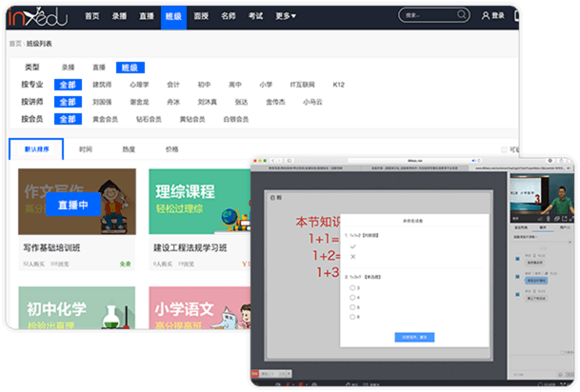This screenshot has width=580, height=392.
Task: Open course title 建设工程法规学习班
Action: [190, 247]
